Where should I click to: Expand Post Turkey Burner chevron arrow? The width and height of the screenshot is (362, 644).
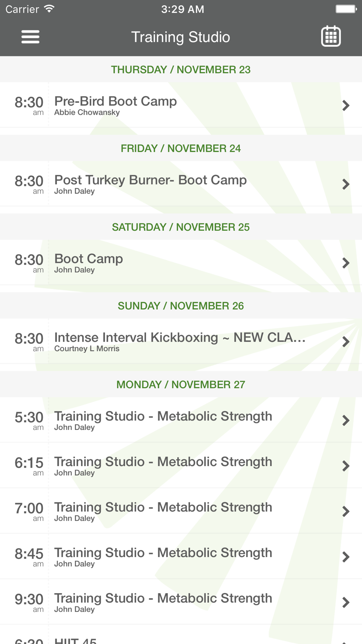pos(346,184)
